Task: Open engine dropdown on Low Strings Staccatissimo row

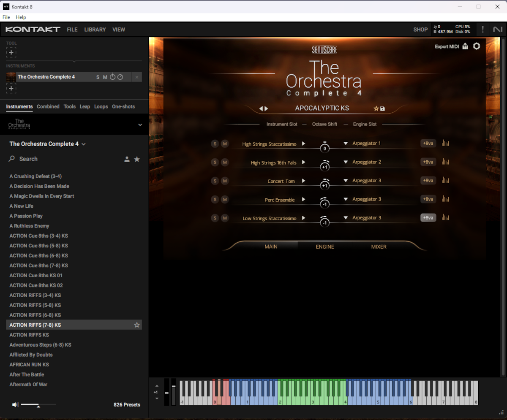Action: point(346,218)
